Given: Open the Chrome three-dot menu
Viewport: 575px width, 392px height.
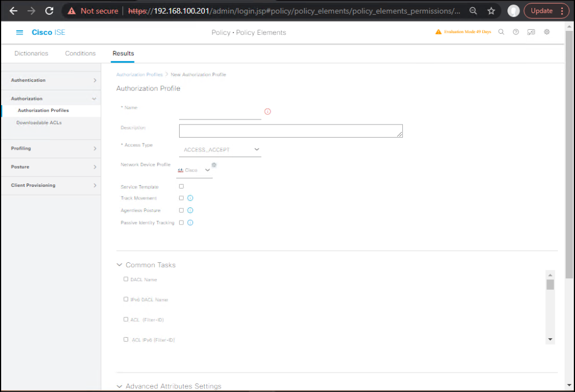Looking at the screenshot, I should pos(562,11).
